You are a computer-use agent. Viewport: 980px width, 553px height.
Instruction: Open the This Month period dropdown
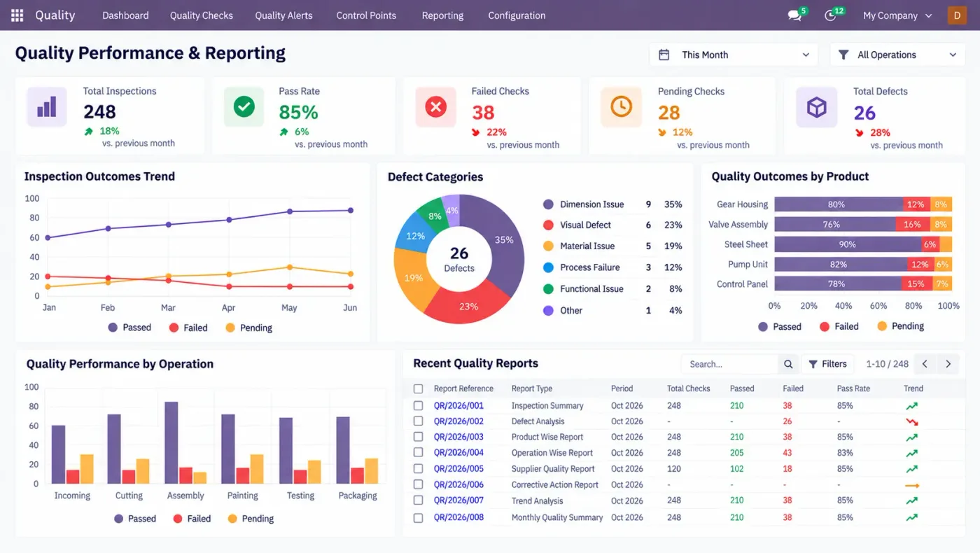734,55
